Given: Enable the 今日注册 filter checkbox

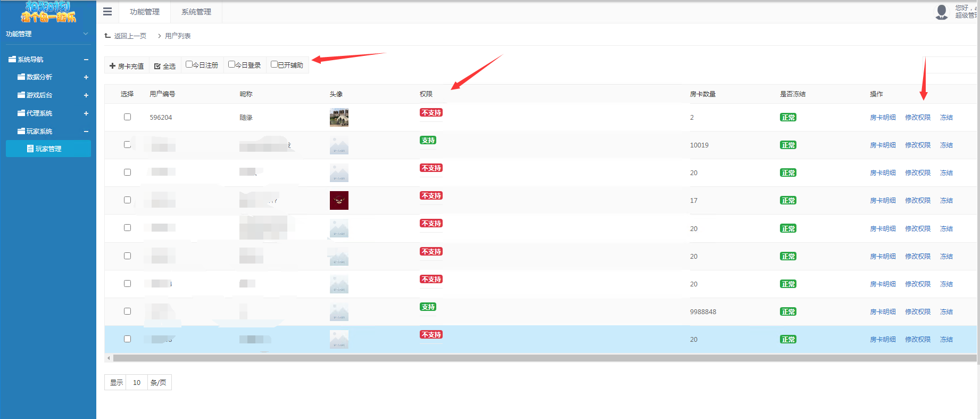Looking at the screenshot, I should click(x=189, y=64).
